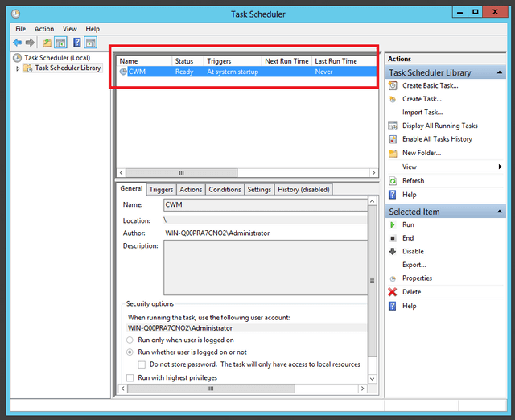Sort by the Status column header
Screen dimensions: 515x420
pos(187,61)
